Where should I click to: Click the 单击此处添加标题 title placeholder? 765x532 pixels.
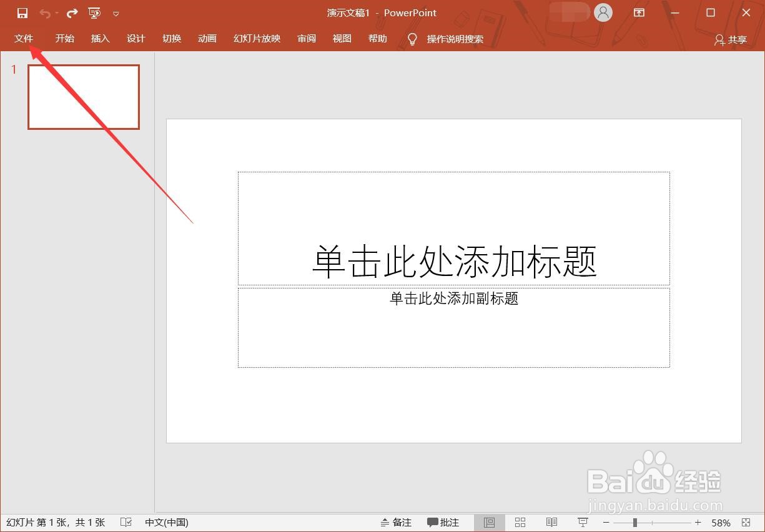click(454, 229)
